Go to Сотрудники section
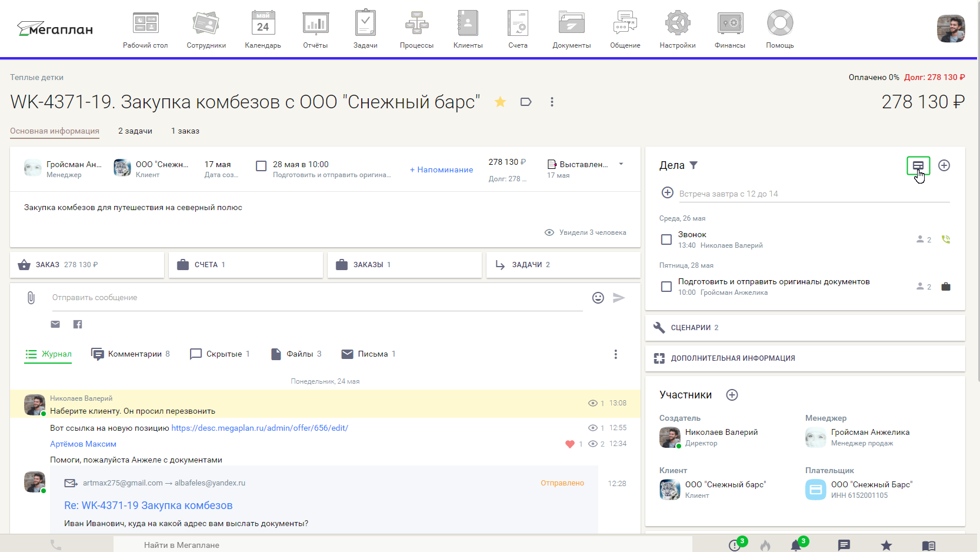Image resolution: width=980 pixels, height=552 pixels. (206, 29)
